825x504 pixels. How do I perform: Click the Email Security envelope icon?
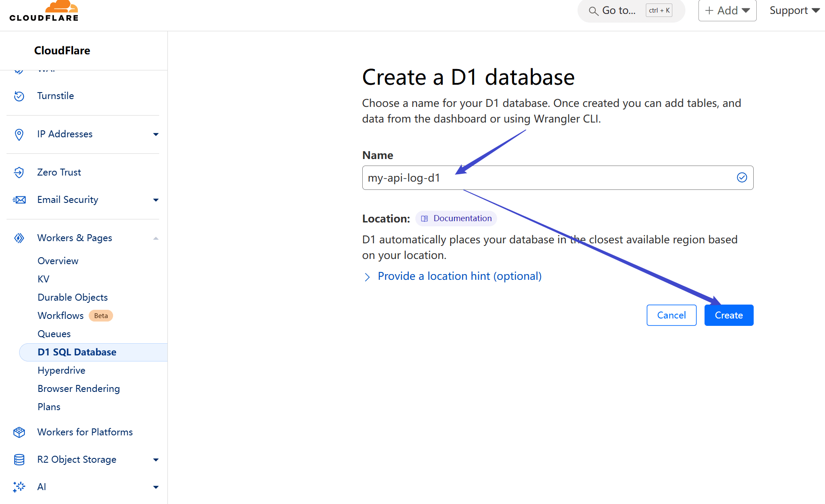19,200
